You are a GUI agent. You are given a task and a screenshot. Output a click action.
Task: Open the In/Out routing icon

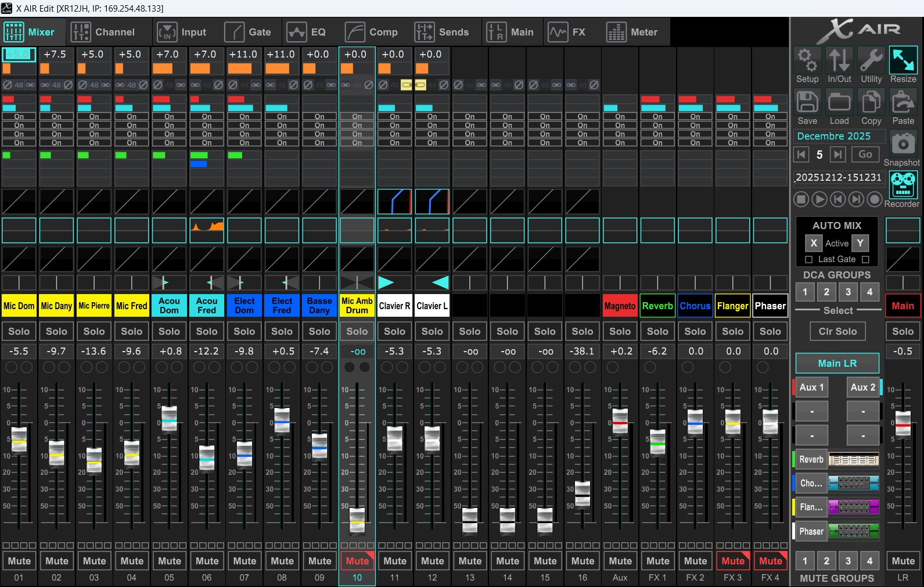tap(839, 60)
